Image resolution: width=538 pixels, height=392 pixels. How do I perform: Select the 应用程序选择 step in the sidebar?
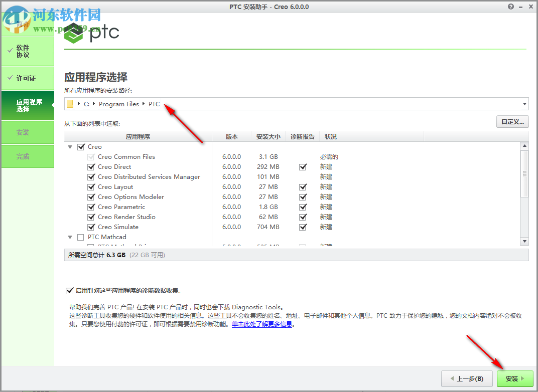tap(28, 105)
